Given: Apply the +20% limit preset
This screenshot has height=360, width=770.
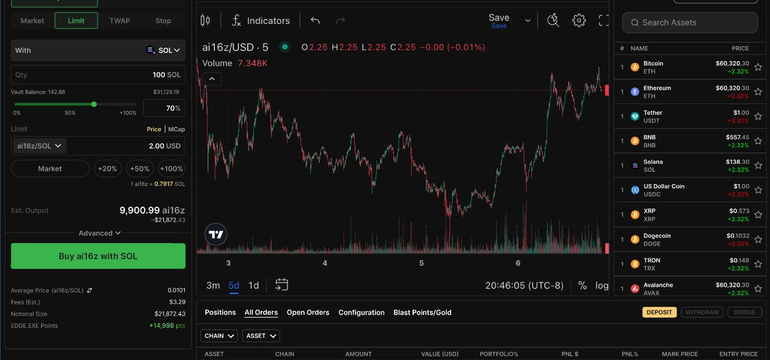Looking at the screenshot, I should coord(108,168).
